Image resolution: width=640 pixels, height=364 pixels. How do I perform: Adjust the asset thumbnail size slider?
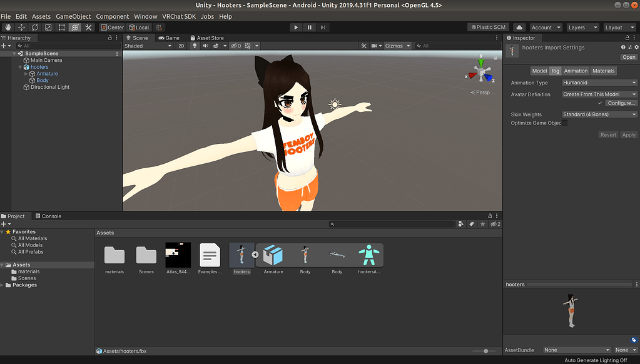click(485, 351)
